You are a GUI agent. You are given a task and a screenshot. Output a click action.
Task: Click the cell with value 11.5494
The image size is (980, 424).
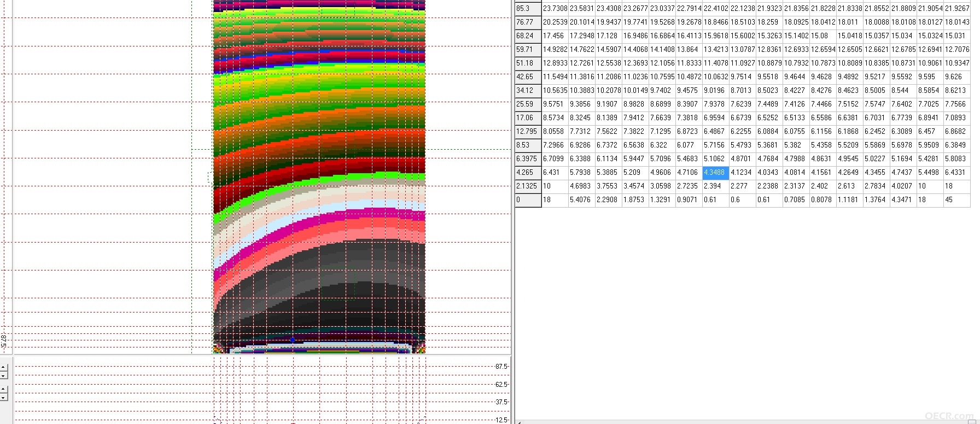(x=555, y=77)
